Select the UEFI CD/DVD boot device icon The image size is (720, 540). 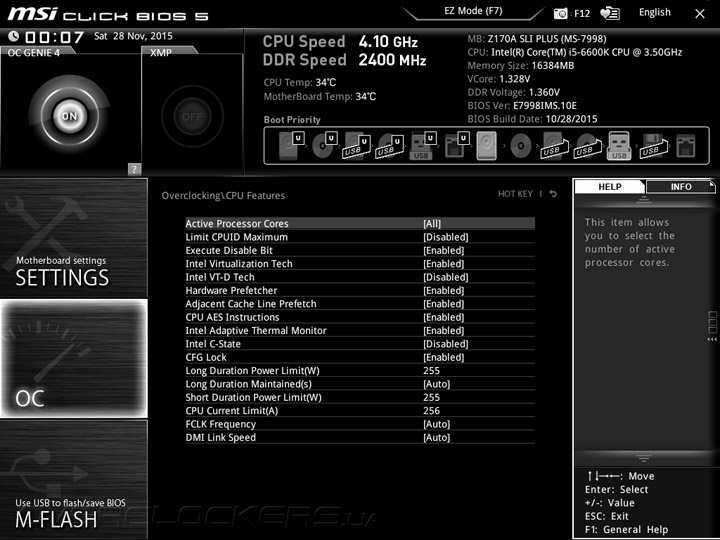coord(324,146)
